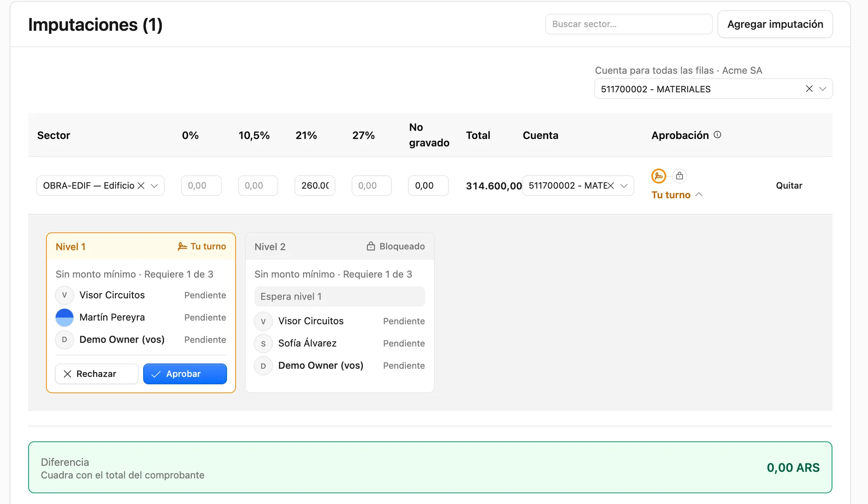Click Sofía Álvarez's avatar in Nivel 2
This screenshot has width=868, height=504.
[263, 344]
